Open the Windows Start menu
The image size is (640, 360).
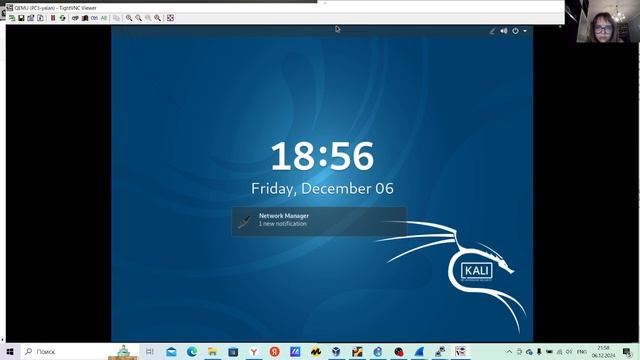10,351
